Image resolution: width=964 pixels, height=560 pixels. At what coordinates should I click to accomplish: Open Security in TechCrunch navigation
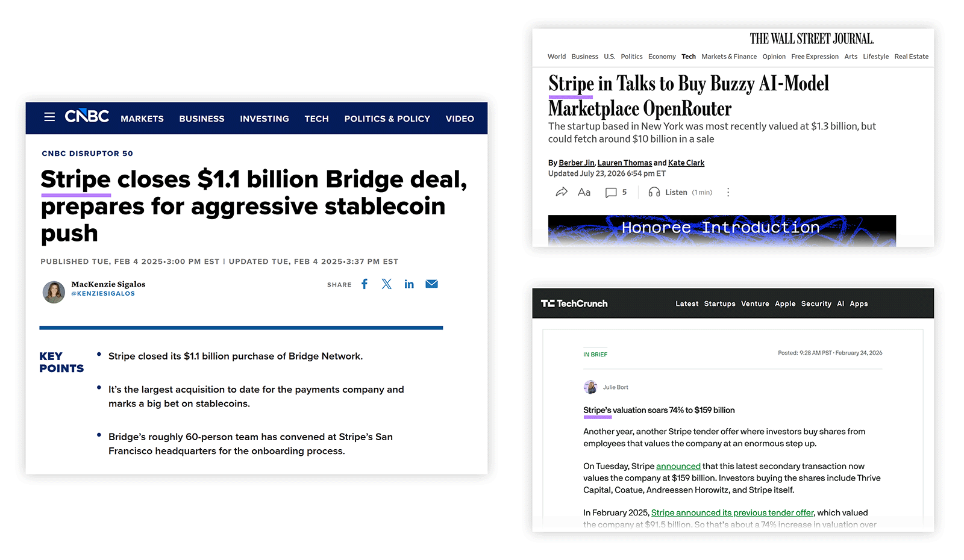(x=816, y=303)
